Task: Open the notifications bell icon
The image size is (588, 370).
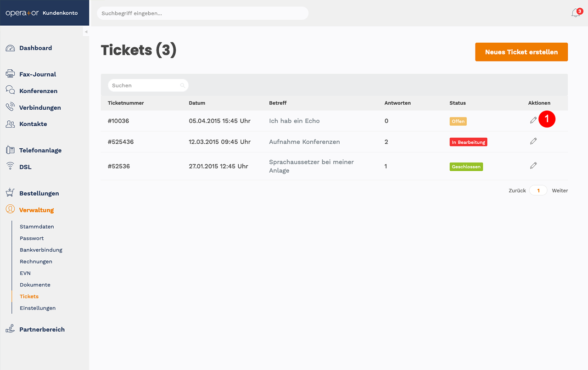Action: tap(576, 13)
